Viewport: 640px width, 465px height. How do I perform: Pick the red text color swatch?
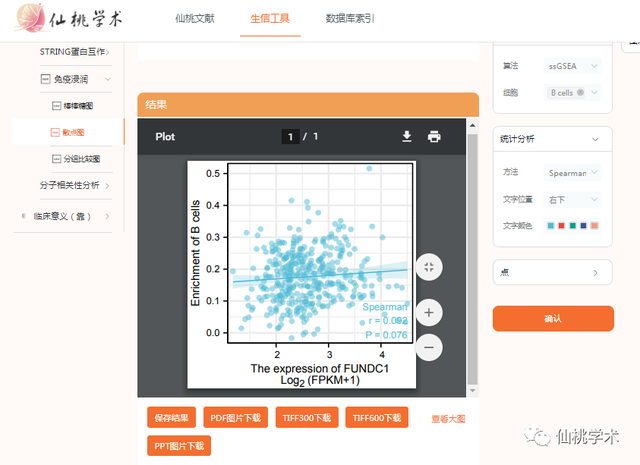[562, 226]
